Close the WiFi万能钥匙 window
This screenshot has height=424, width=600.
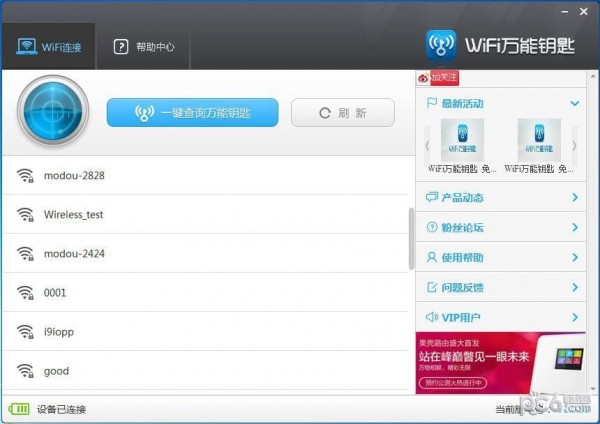pos(584,12)
